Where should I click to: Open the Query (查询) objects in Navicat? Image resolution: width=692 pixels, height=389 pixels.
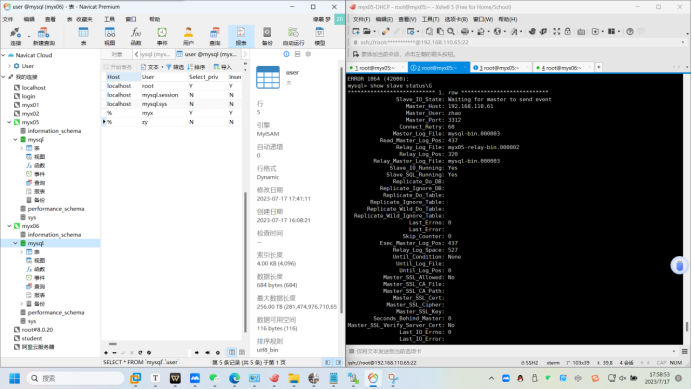214,36
